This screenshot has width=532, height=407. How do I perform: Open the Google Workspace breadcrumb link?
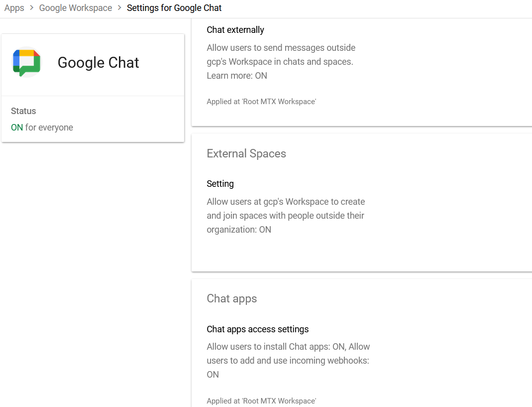[76, 8]
